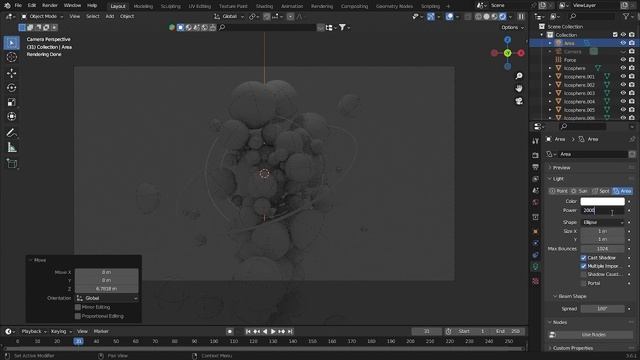Hide Force object in viewport
This screenshot has width=640, height=360.
click(623, 60)
